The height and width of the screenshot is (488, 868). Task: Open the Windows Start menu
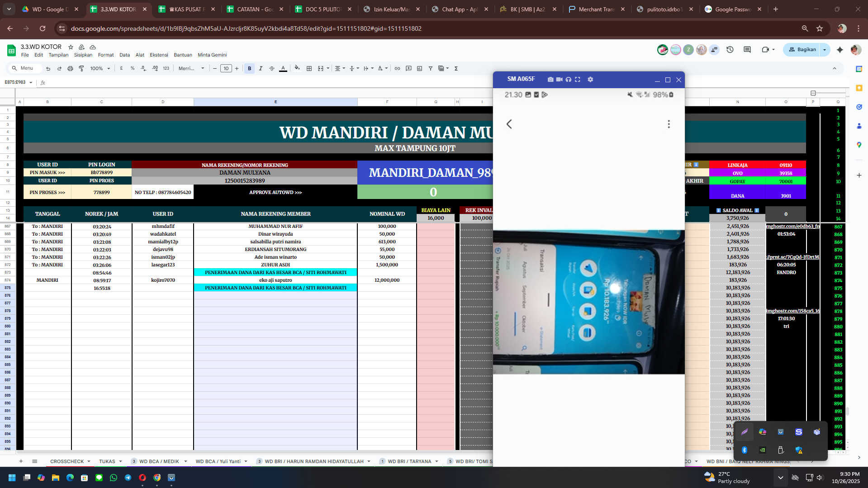(12, 478)
